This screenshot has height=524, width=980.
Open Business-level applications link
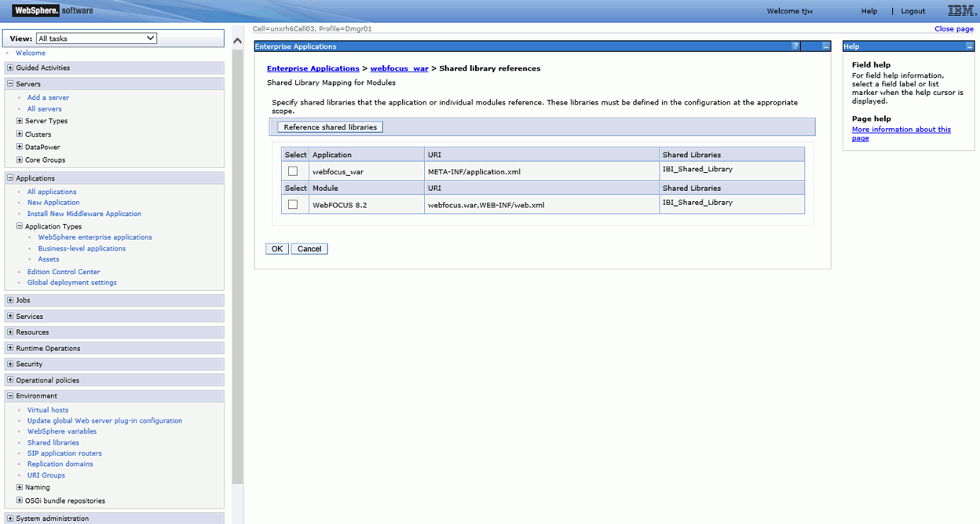(x=82, y=248)
